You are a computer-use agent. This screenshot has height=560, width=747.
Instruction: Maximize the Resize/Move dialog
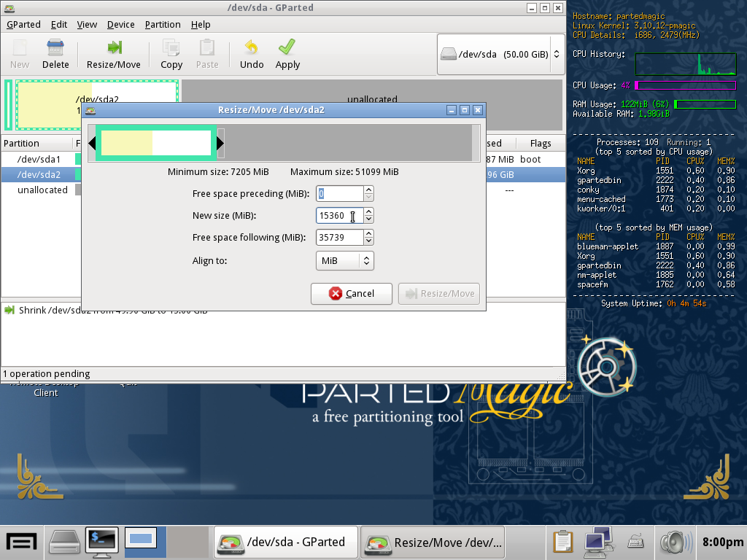click(465, 110)
